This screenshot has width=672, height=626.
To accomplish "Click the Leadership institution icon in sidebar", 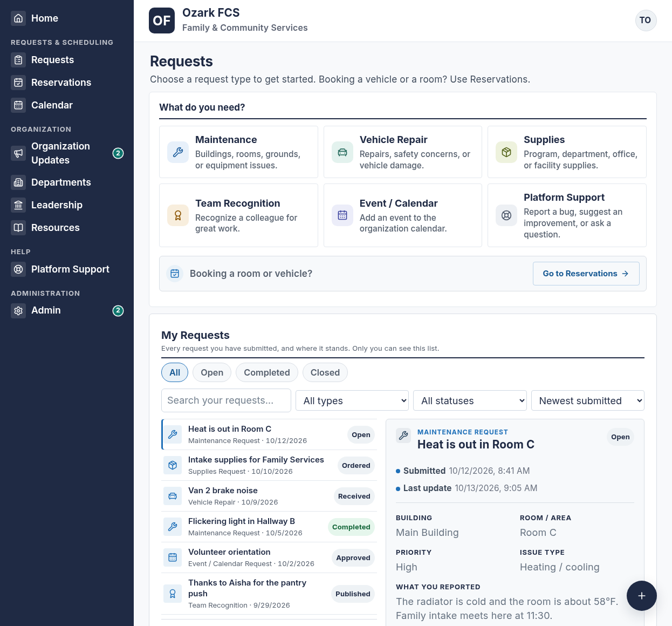I will click(18, 205).
